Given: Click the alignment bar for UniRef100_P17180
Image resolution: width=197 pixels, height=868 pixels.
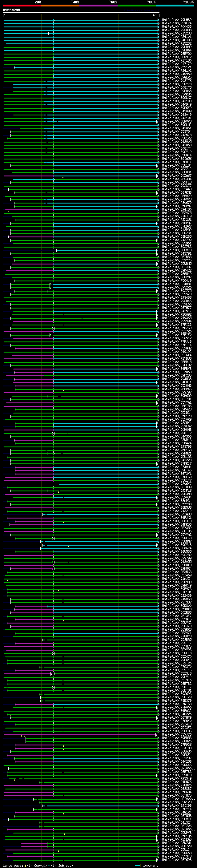Looking at the screenshot, I should point(81,61).
